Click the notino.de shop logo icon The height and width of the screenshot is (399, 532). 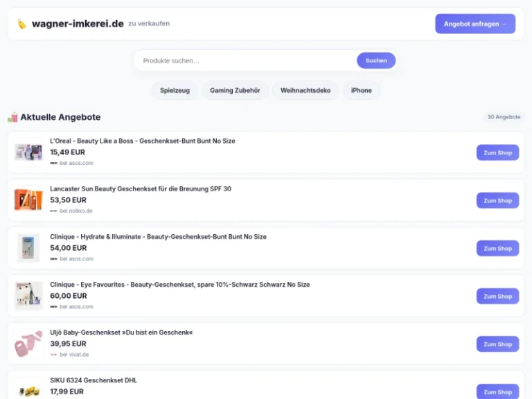[x=53, y=211]
